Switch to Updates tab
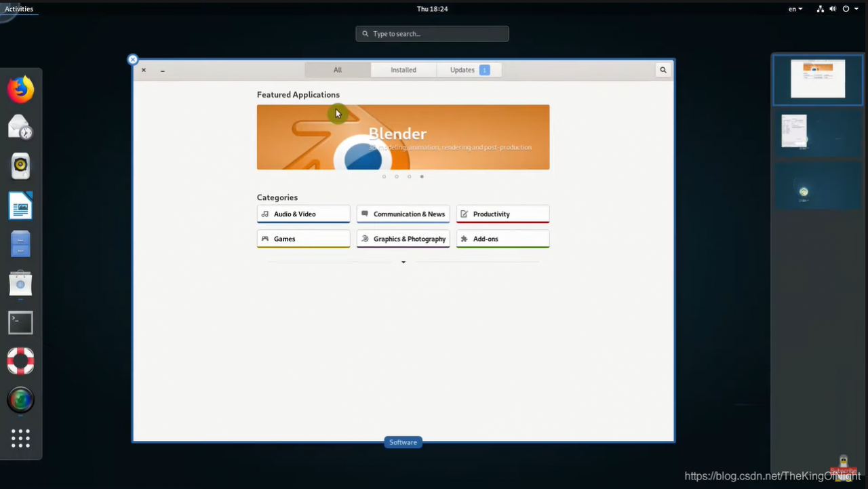Screen dimensions: 868x489 (469, 70)
